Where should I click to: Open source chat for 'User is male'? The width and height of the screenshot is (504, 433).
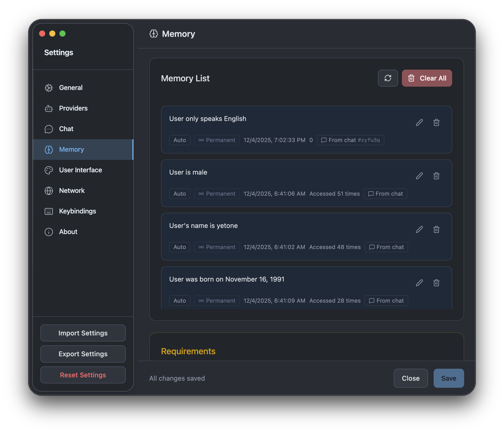[x=385, y=194]
